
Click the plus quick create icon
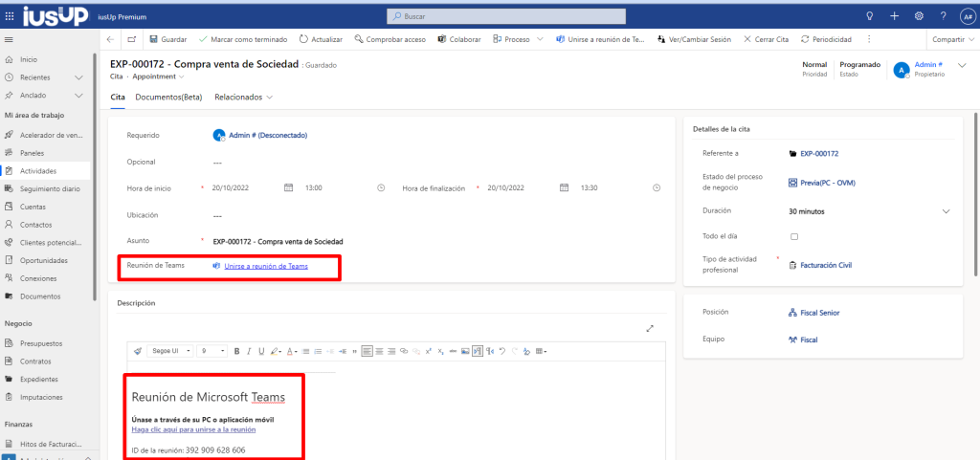click(895, 16)
